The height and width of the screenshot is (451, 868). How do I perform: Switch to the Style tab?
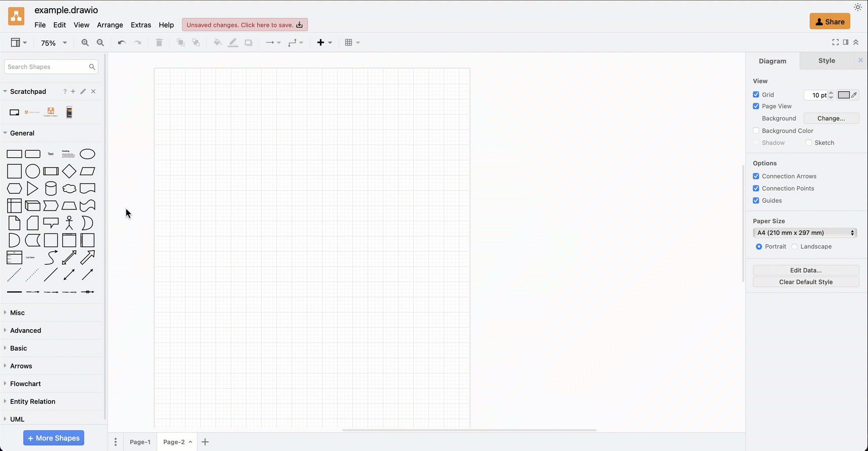pos(826,60)
